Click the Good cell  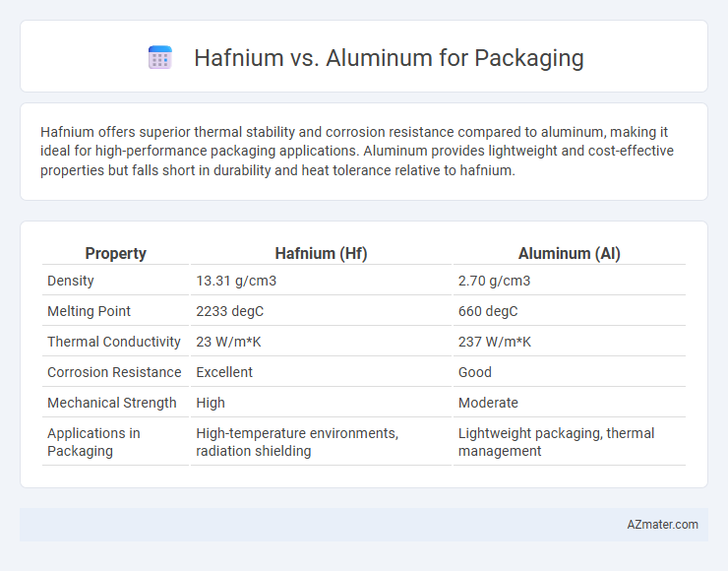coord(570,372)
